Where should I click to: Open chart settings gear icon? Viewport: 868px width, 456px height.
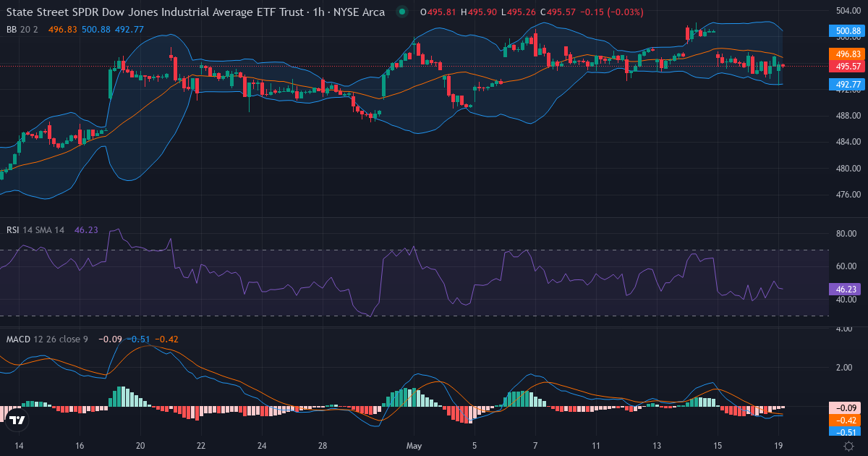pyautogui.click(x=850, y=446)
